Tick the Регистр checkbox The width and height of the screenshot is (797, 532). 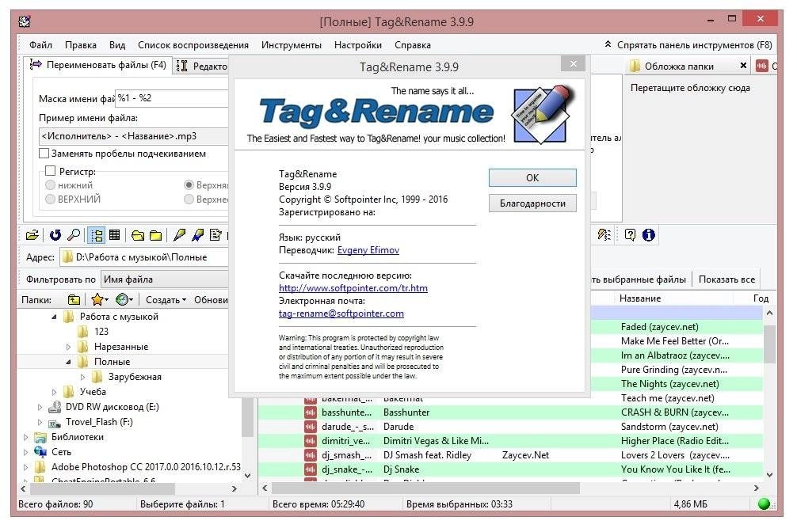[51, 171]
